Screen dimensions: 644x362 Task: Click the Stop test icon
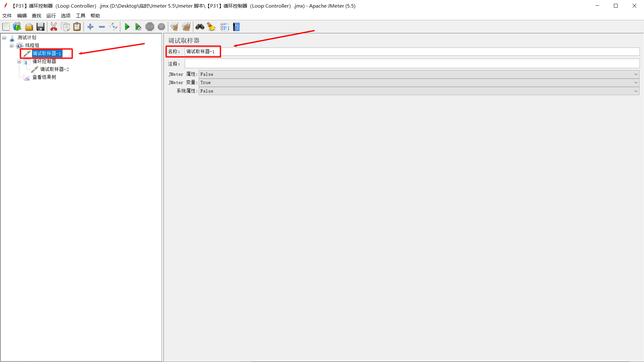point(150,27)
